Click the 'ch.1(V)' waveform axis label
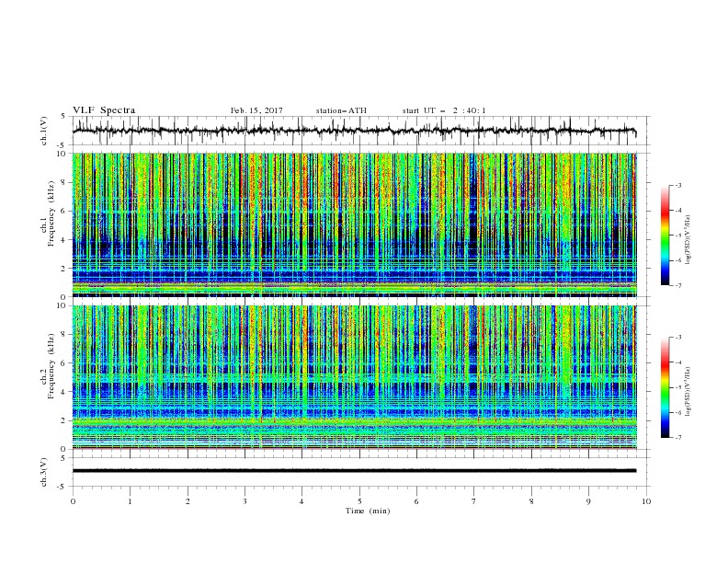The height and width of the screenshot is (563, 728). pos(44,131)
